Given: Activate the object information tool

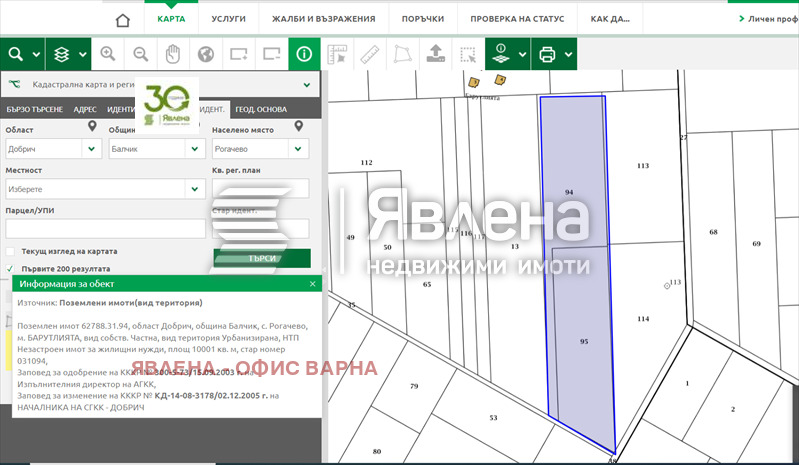Looking at the screenshot, I should (x=304, y=54).
